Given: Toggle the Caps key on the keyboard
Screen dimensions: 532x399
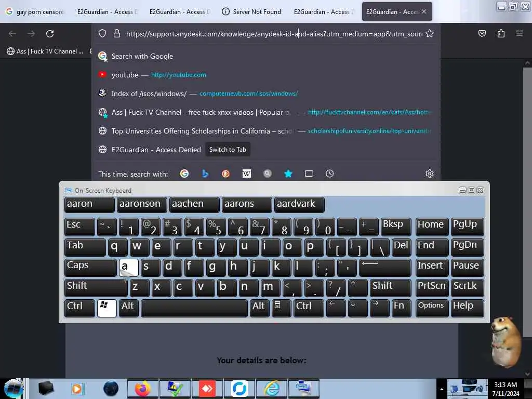Looking at the screenshot, I should tap(90, 268).
